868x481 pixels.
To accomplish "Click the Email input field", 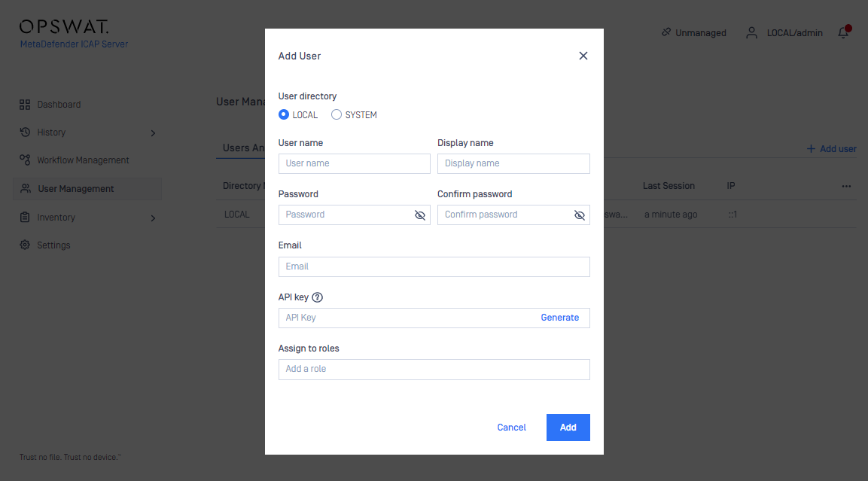I will click(x=434, y=266).
